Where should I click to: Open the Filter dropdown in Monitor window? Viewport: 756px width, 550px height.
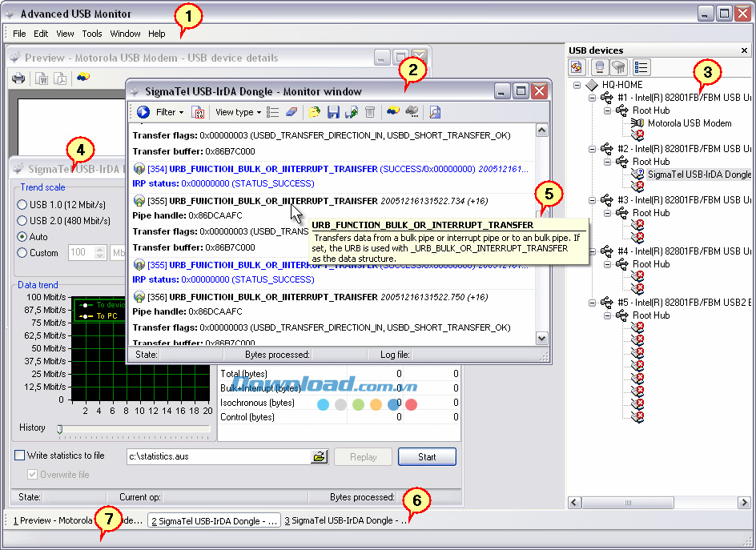[169, 112]
